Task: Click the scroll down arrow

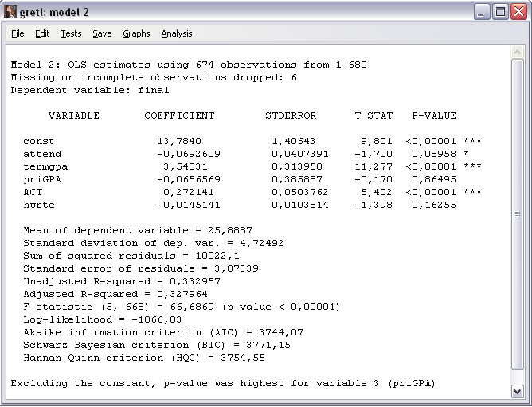Action: point(517,391)
